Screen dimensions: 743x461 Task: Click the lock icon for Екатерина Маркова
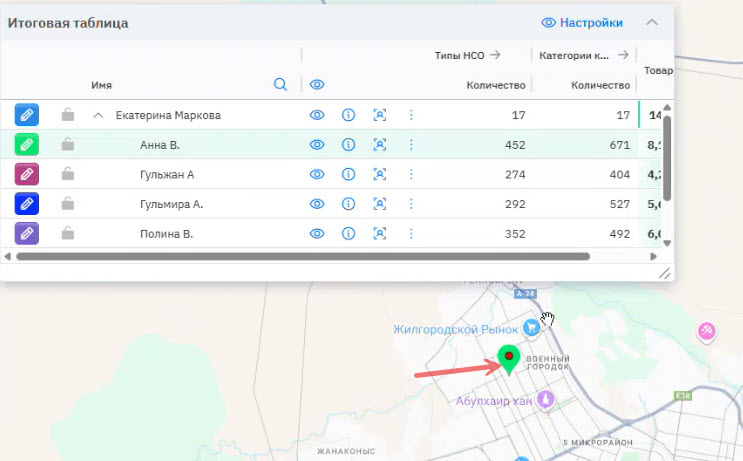click(x=68, y=115)
